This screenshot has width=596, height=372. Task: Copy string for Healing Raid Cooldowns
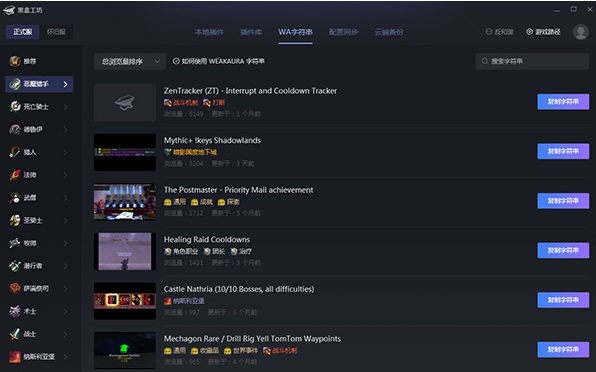(x=563, y=250)
